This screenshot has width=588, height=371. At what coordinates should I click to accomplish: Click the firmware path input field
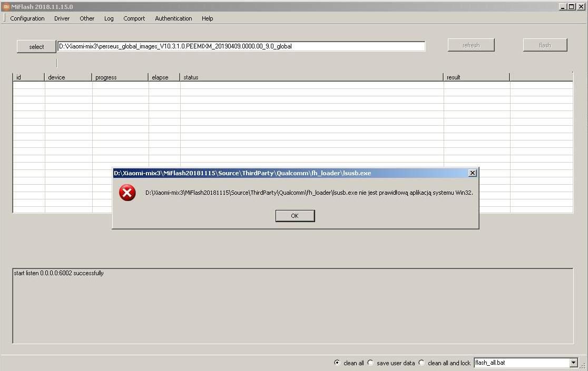(x=241, y=46)
